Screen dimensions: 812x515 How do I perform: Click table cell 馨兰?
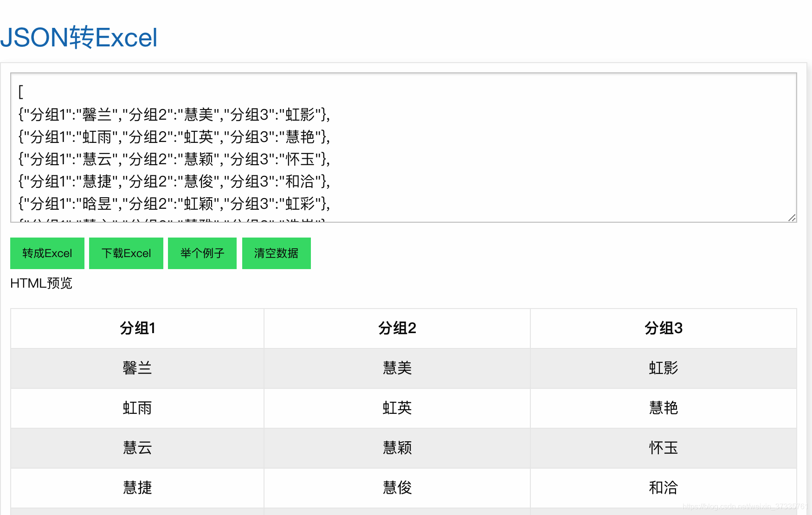137,368
